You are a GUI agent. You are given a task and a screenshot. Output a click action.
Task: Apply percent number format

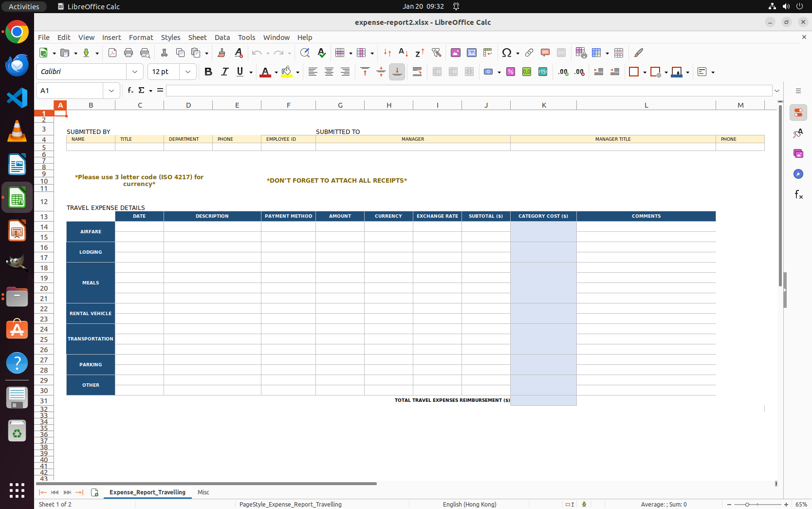(511, 72)
